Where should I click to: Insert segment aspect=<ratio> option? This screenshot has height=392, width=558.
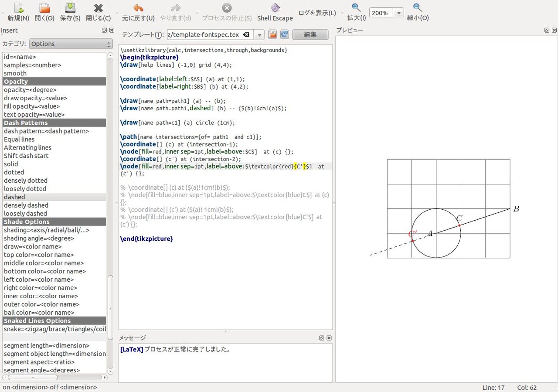pos(54,362)
